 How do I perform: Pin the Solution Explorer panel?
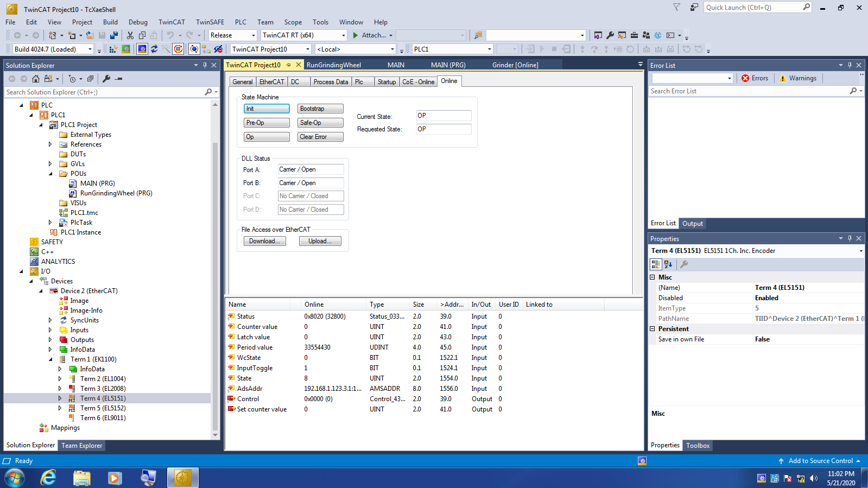(205, 65)
